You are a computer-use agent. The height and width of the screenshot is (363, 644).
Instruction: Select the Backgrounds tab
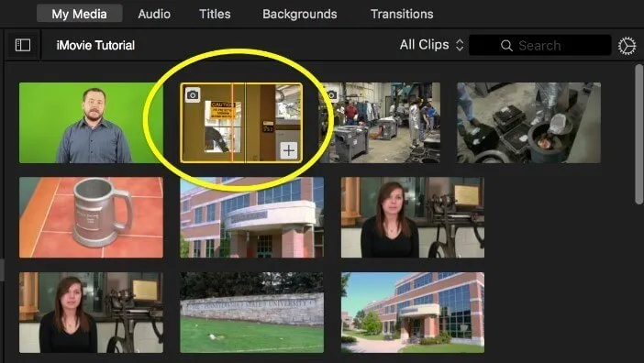[300, 14]
